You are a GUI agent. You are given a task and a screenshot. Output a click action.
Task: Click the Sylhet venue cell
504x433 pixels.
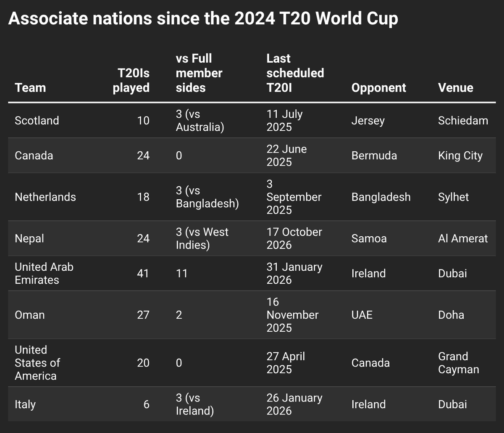pos(453,197)
